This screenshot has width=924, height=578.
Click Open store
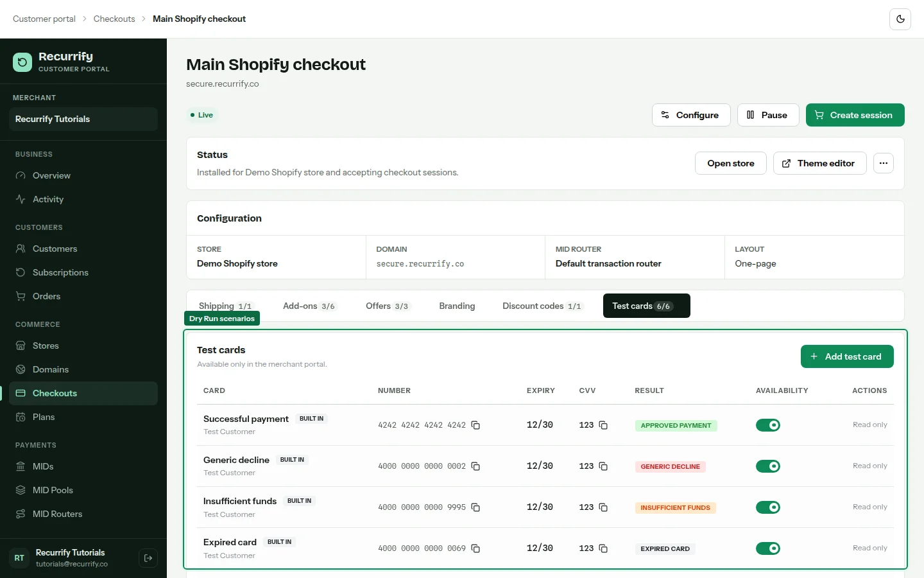731,163
